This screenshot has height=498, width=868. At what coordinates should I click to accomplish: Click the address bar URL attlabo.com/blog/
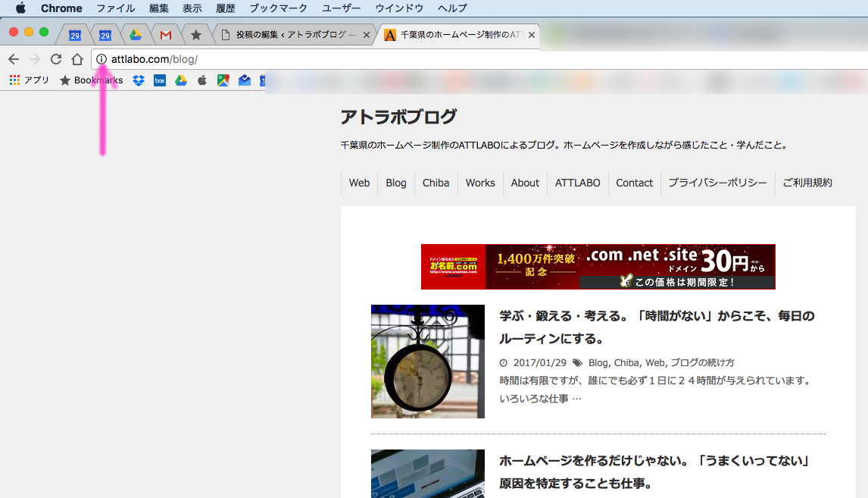click(x=155, y=59)
